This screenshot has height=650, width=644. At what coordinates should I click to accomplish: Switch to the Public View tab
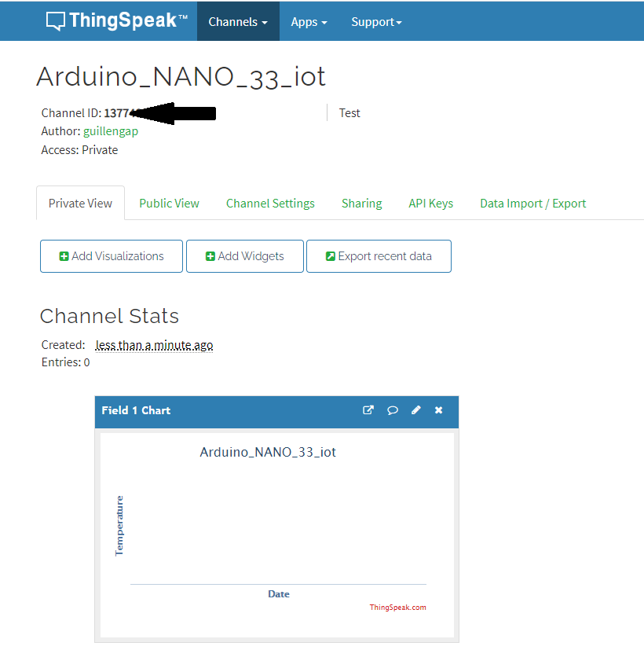point(169,203)
